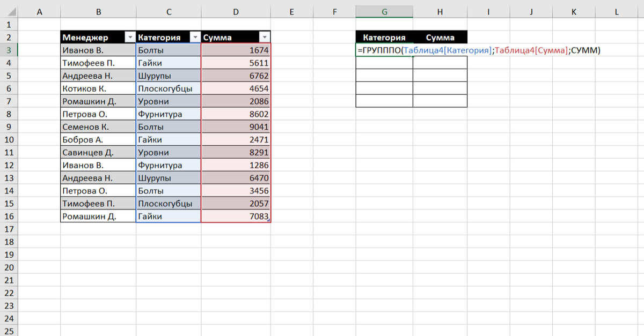
Task: Select the amount cell 8602
Action: click(236, 114)
